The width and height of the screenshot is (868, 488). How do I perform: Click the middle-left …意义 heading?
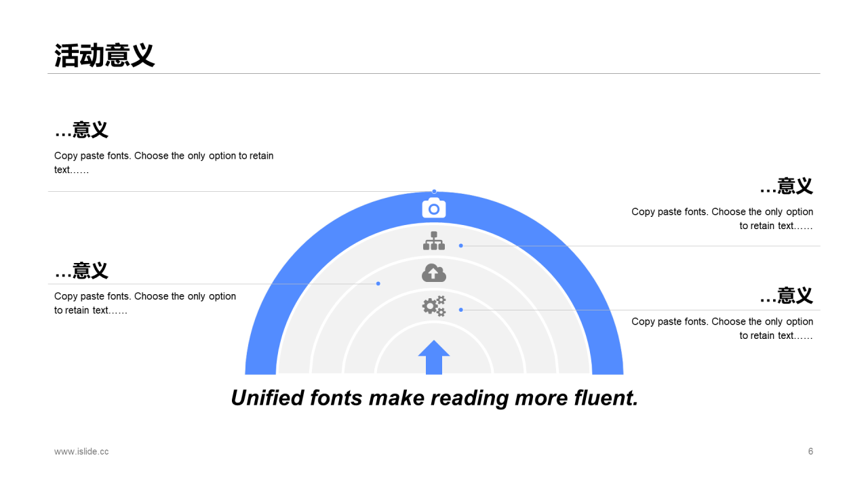tap(81, 270)
